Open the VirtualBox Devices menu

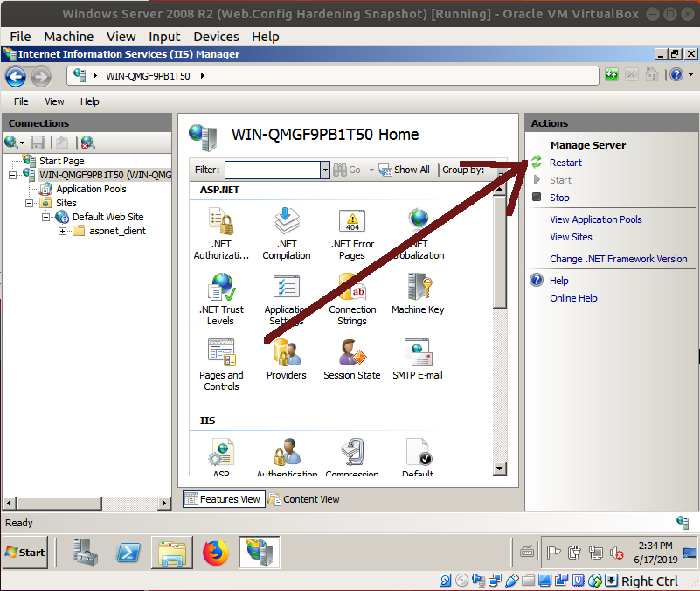point(216,37)
